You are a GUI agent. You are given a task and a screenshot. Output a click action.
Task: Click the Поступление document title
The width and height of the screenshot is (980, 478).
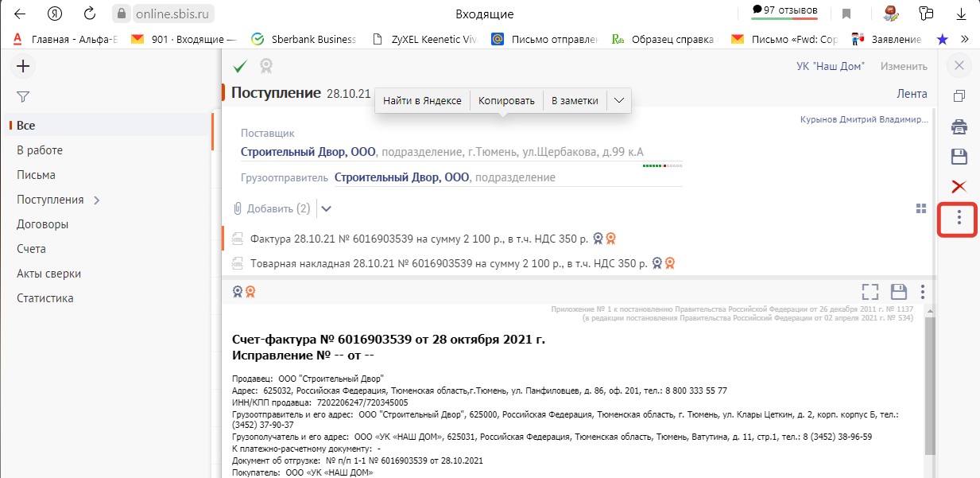tap(276, 93)
